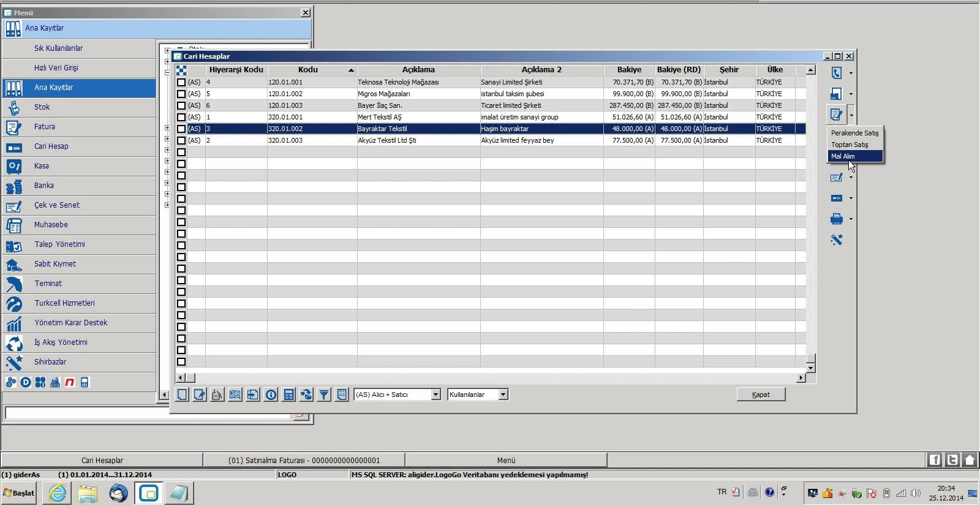
Task: Open Internet Explorer from the taskbar
Action: pyautogui.click(x=58, y=493)
